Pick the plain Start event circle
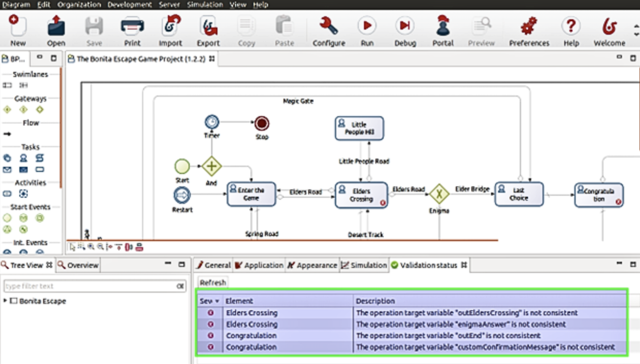Screen dimensions: 640x364 point(7,218)
